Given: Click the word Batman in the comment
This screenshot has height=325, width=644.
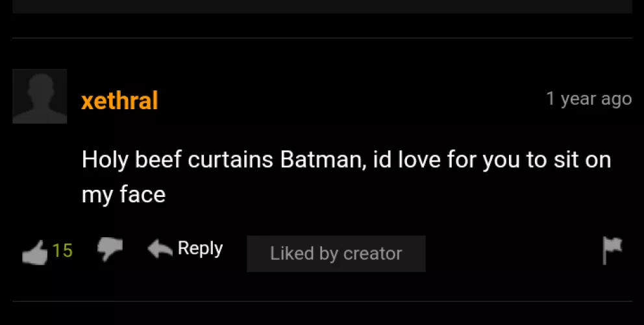Looking at the screenshot, I should point(321,161).
